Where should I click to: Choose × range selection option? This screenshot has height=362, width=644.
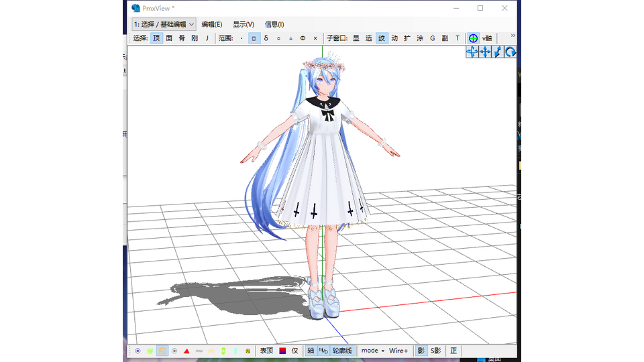point(315,38)
